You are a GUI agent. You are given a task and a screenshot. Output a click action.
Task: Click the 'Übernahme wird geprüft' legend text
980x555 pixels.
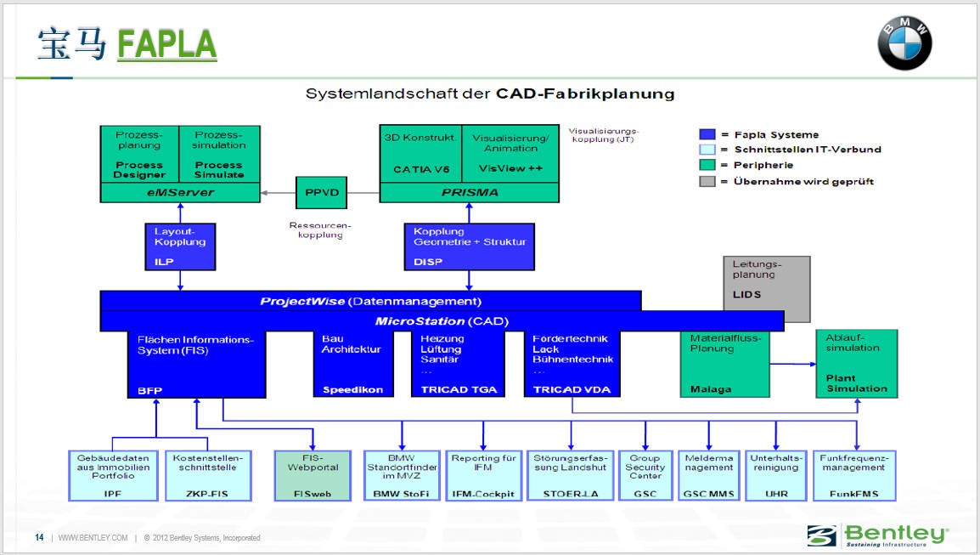click(803, 181)
